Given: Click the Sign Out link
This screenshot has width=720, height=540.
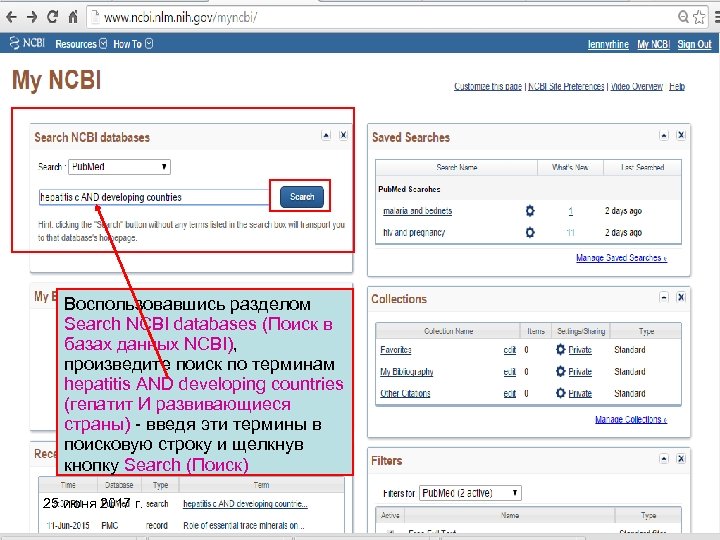Looking at the screenshot, I should [694, 44].
